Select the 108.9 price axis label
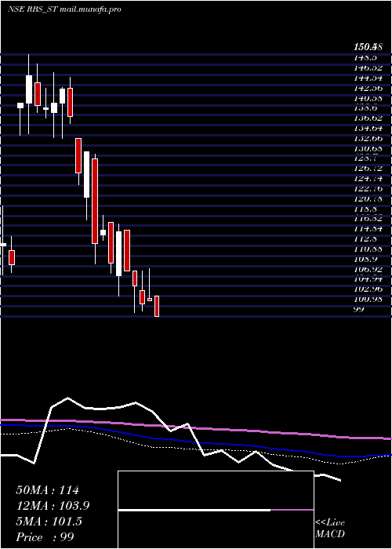The image size is (392, 549). 367,260
